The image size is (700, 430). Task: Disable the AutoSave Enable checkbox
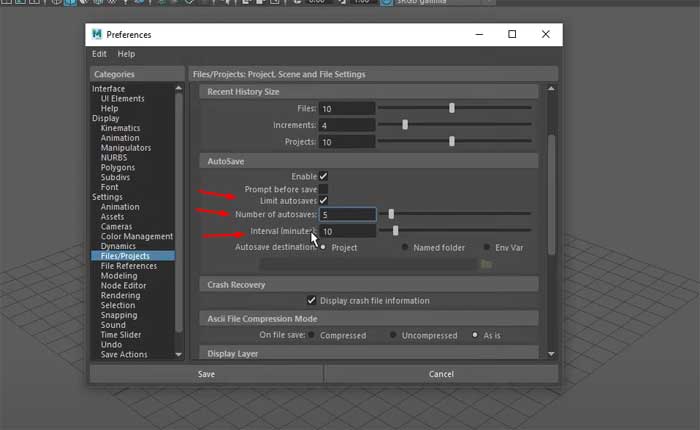[323, 176]
